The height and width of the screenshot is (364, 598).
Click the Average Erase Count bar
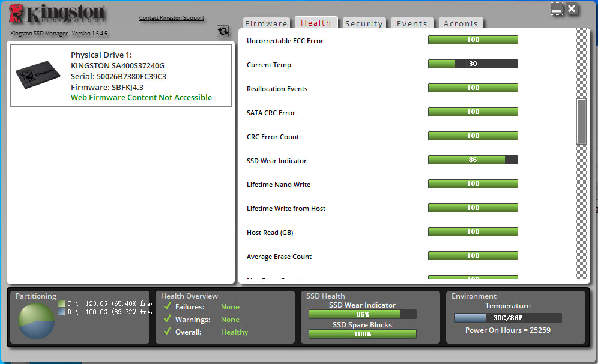pyautogui.click(x=473, y=256)
